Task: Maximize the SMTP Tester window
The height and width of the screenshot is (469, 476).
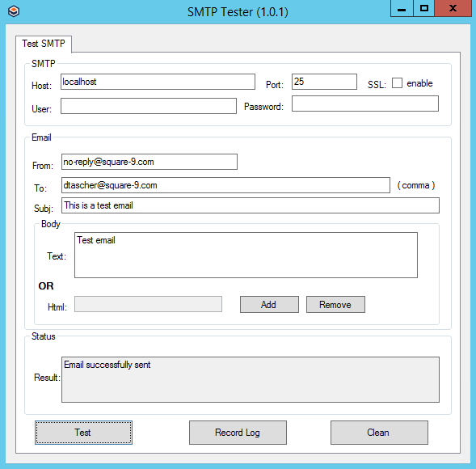Action: (423, 9)
